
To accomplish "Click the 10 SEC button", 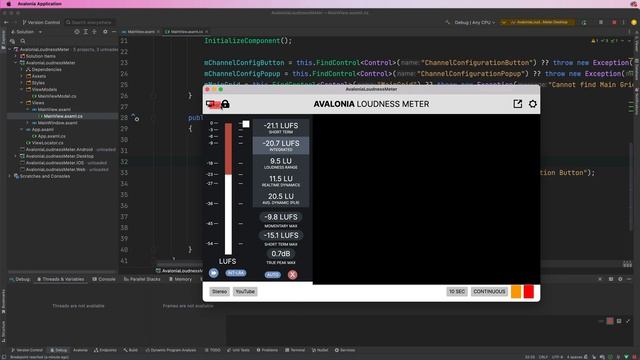I will click(x=457, y=291).
